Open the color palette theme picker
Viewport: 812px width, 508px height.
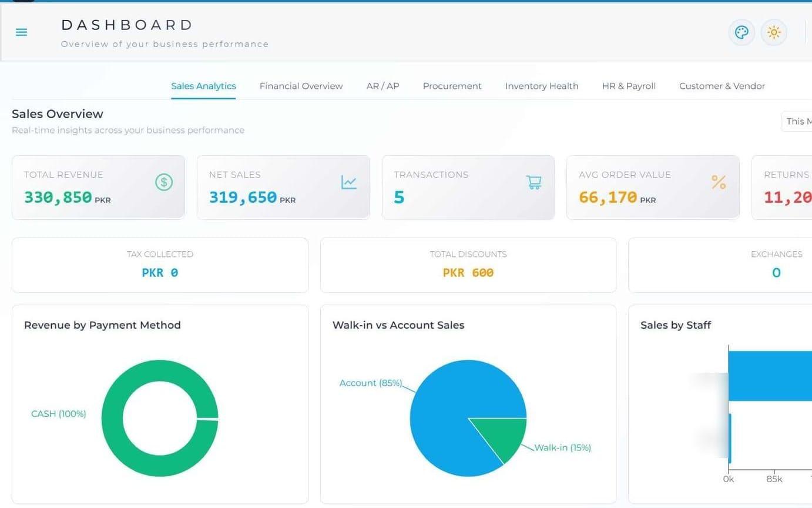click(x=741, y=32)
